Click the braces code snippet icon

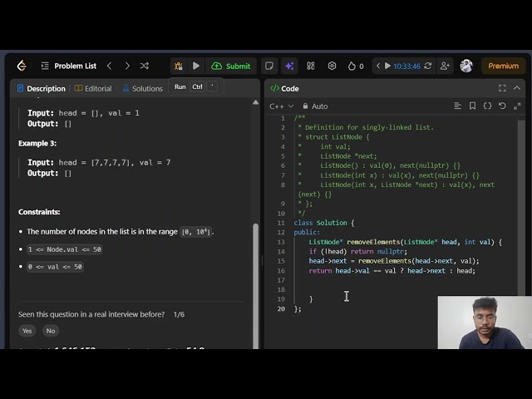[x=487, y=106]
